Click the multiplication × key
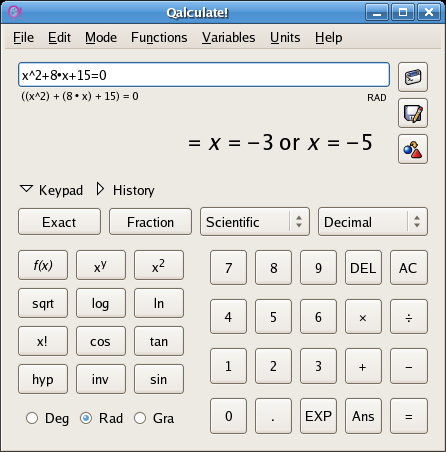Image resolution: width=446 pixels, height=452 pixels. click(363, 317)
